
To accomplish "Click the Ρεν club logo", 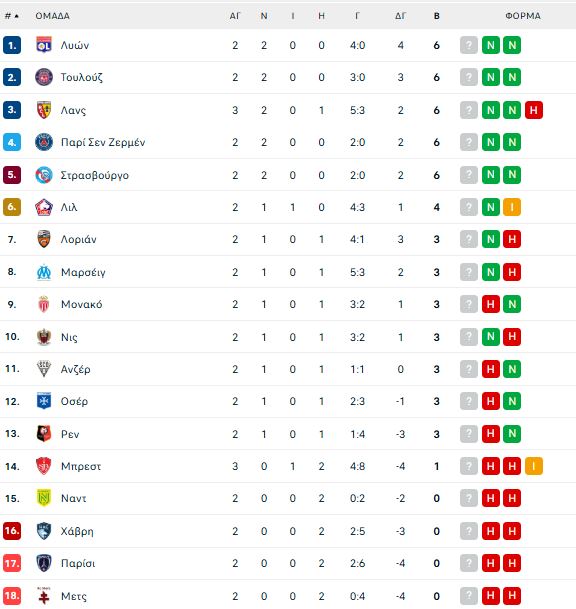I will (44, 434).
